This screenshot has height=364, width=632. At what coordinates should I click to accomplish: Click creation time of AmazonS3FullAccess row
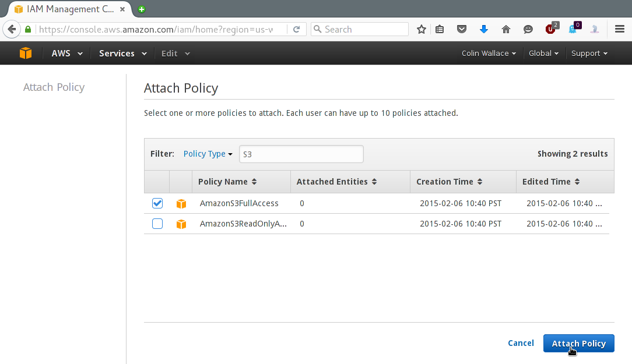point(461,203)
